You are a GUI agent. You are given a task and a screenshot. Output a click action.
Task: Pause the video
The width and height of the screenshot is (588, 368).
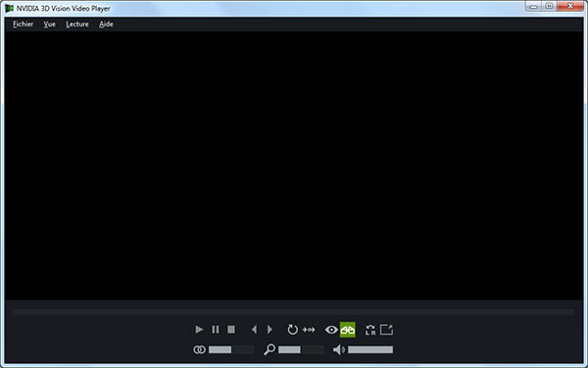coord(216,330)
